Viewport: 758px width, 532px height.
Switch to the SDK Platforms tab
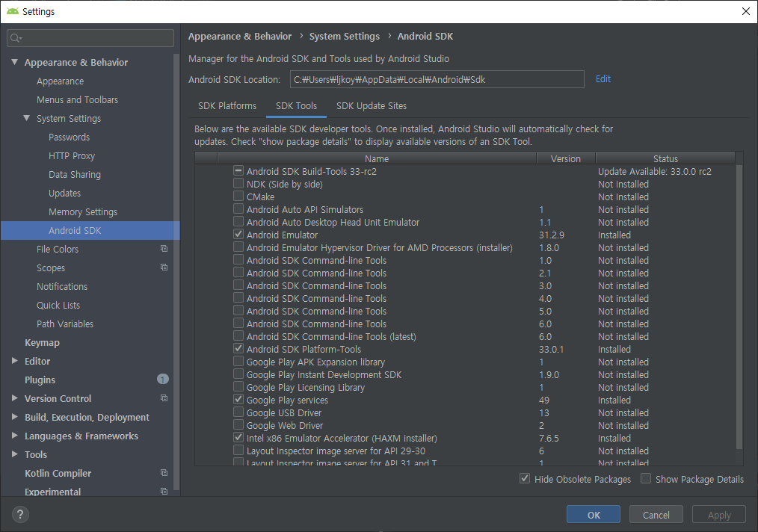coord(227,106)
